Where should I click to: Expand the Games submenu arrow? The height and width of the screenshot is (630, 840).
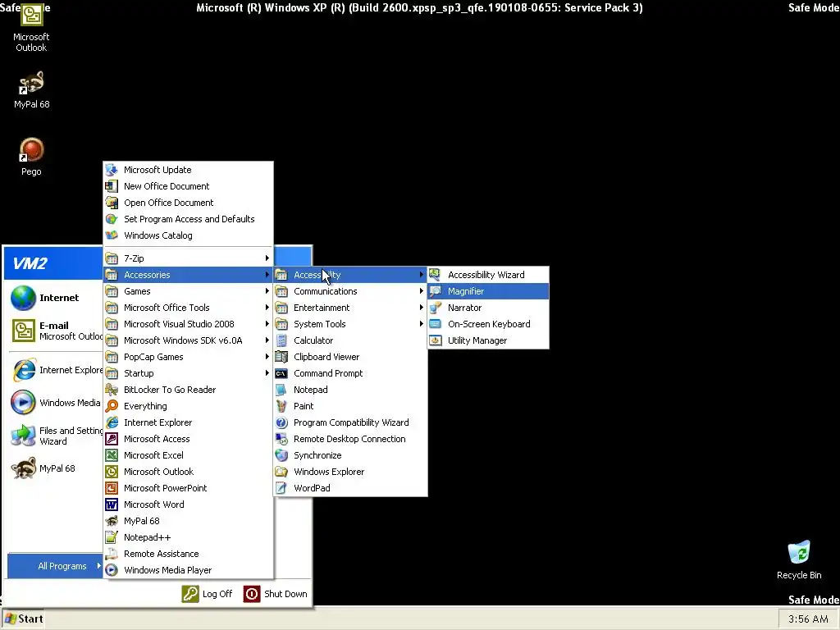[x=267, y=291]
